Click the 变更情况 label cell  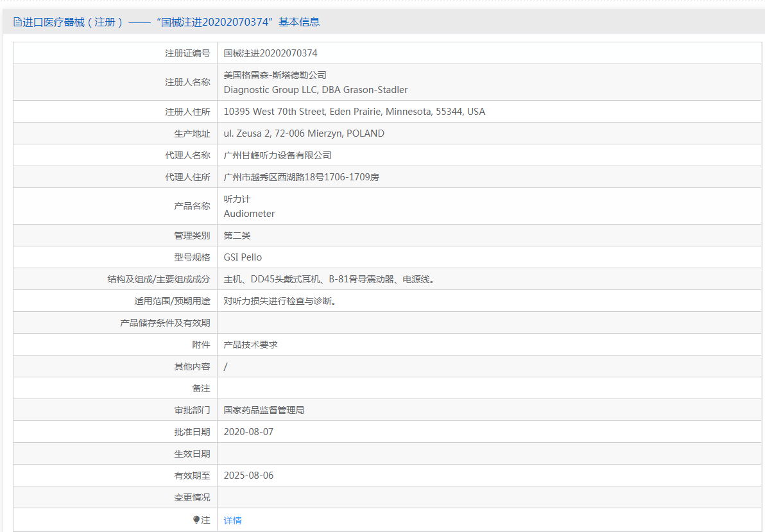coord(115,497)
